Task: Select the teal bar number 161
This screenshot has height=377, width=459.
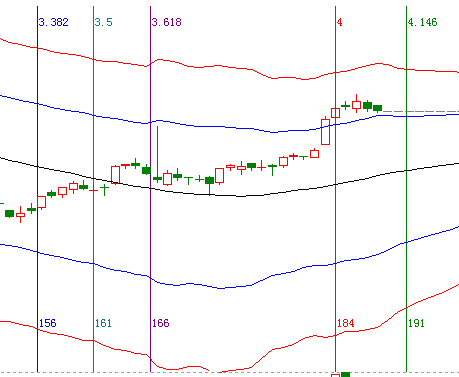Action: point(103,323)
